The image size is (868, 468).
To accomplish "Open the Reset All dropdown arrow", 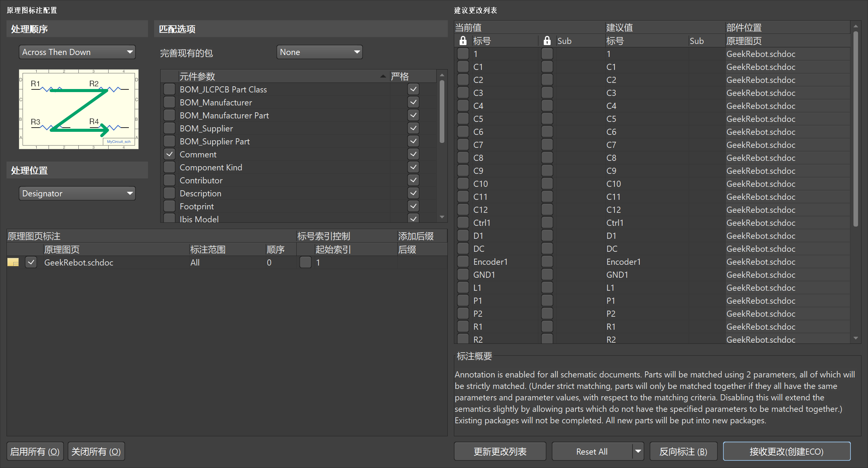I will 638,452.
